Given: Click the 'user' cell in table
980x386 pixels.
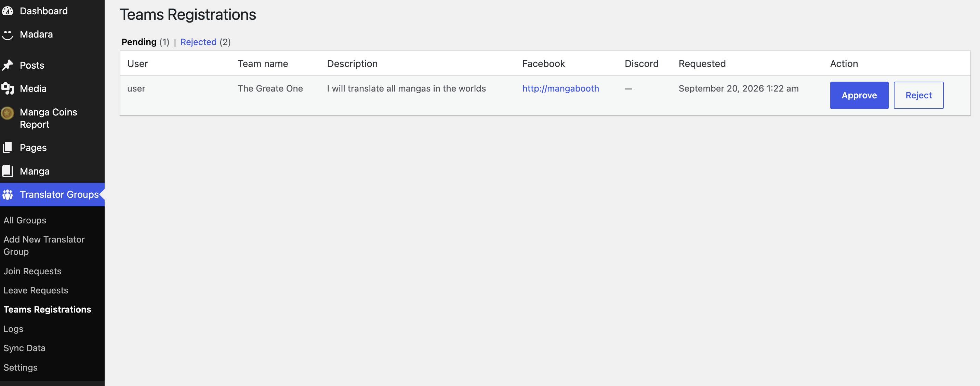Looking at the screenshot, I should 136,88.
